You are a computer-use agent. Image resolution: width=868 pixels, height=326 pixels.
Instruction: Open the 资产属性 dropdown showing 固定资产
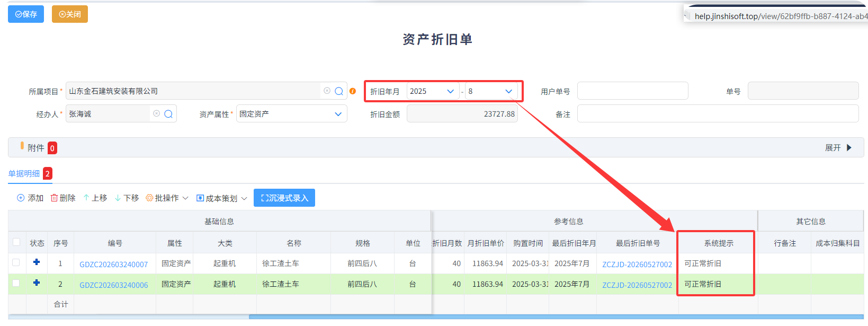point(291,114)
